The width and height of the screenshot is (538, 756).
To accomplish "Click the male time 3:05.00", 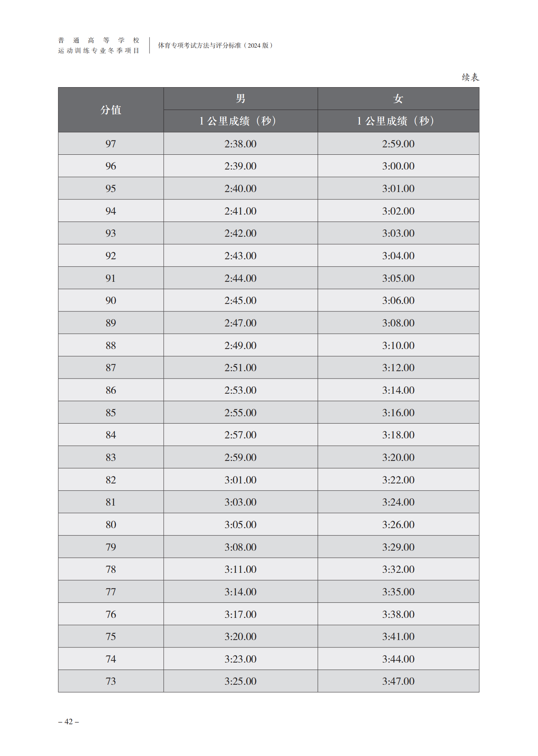I will [x=240, y=524].
